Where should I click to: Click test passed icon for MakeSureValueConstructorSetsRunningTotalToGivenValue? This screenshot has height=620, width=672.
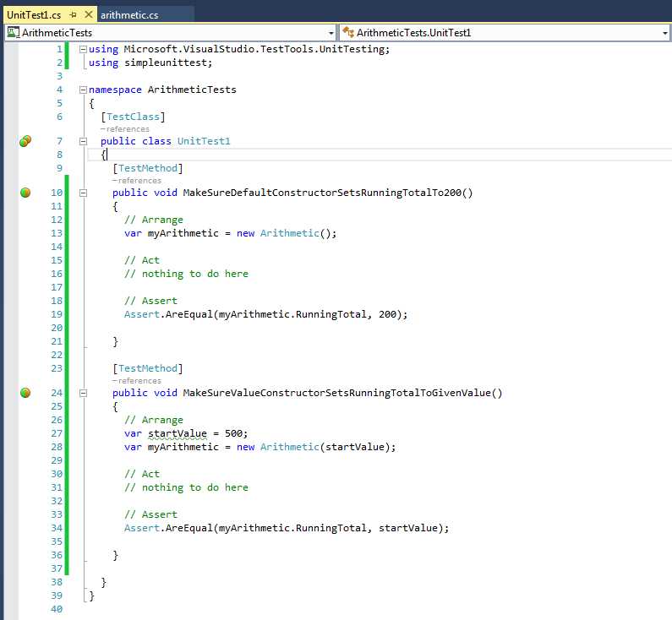[25, 393]
